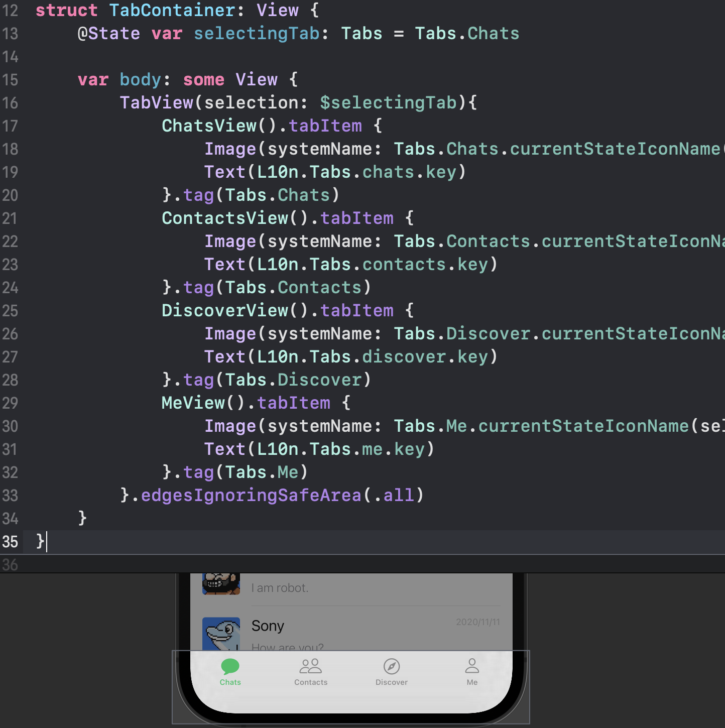Viewport: 725px width, 728px height.
Task: Click the Sony dolphin avatar
Action: coord(221,634)
